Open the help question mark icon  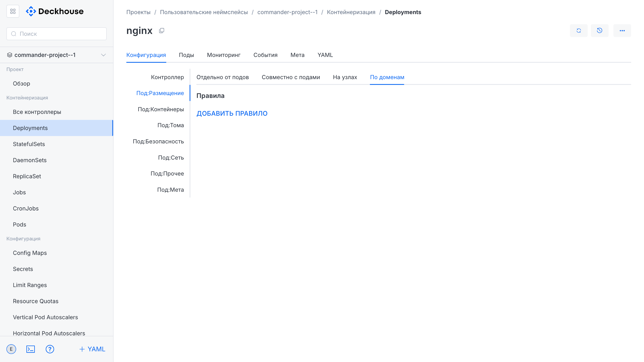coord(50,349)
